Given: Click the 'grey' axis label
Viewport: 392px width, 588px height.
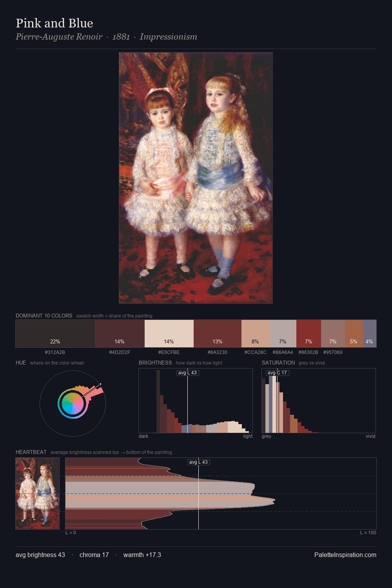Looking at the screenshot, I should click(267, 436).
